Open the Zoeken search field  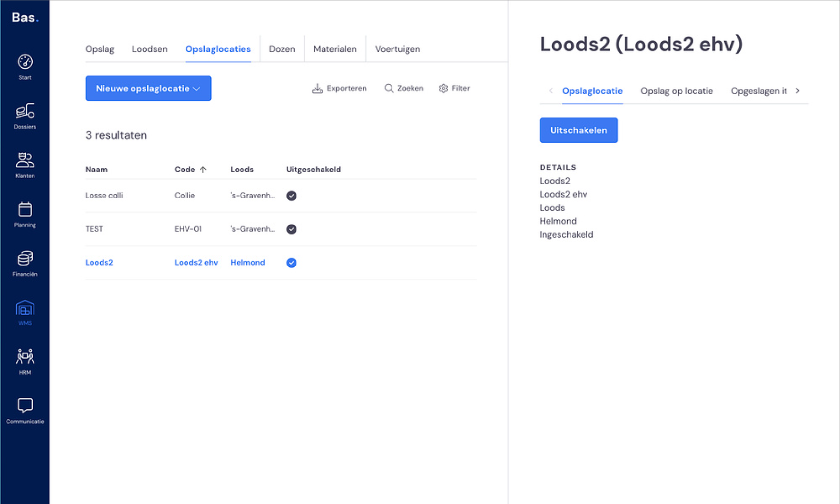click(404, 88)
